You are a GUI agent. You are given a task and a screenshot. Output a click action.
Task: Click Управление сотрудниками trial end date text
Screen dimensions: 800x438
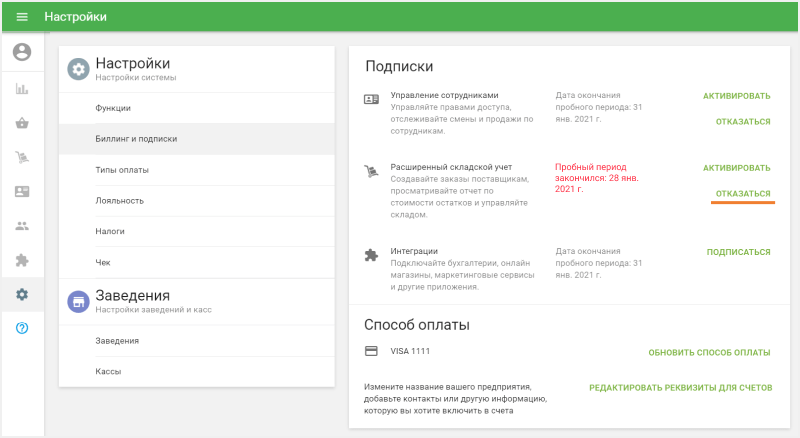click(x=598, y=107)
